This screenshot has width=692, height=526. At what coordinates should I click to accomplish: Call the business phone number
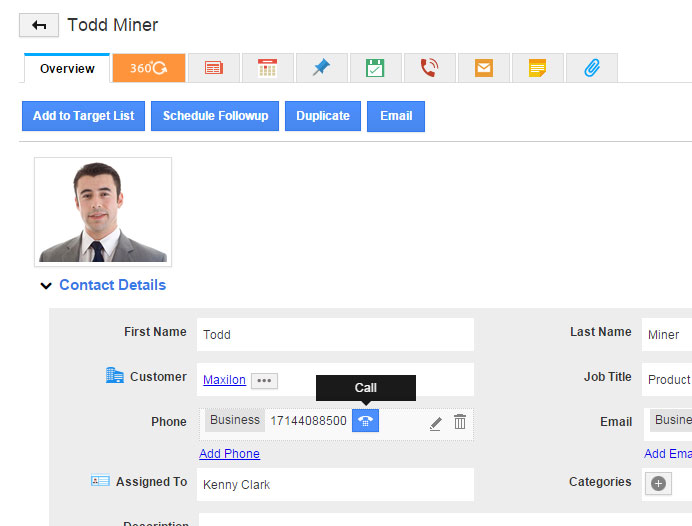point(365,421)
